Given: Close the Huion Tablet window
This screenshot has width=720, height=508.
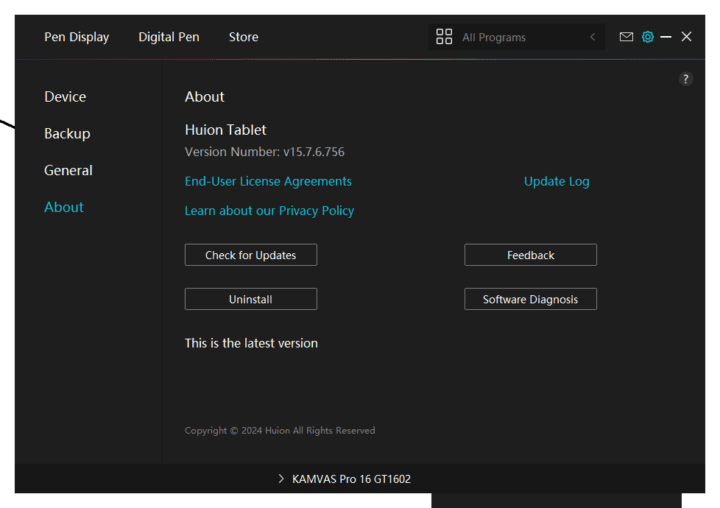Looking at the screenshot, I should [x=686, y=37].
